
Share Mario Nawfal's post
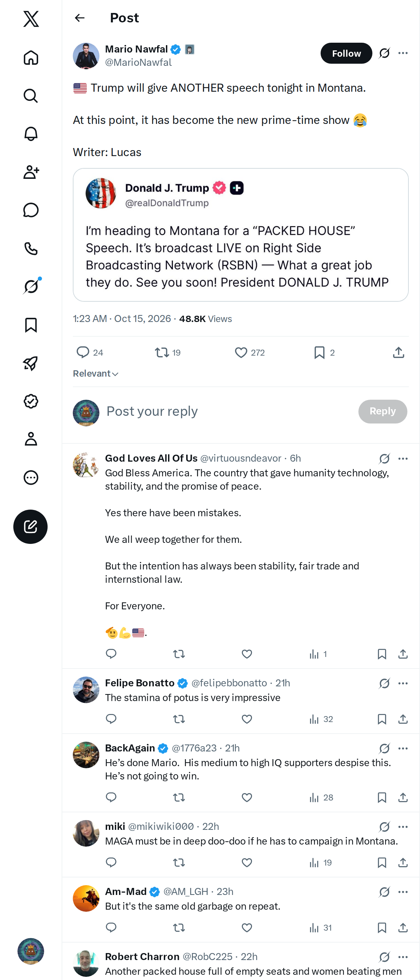[x=398, y=353]
